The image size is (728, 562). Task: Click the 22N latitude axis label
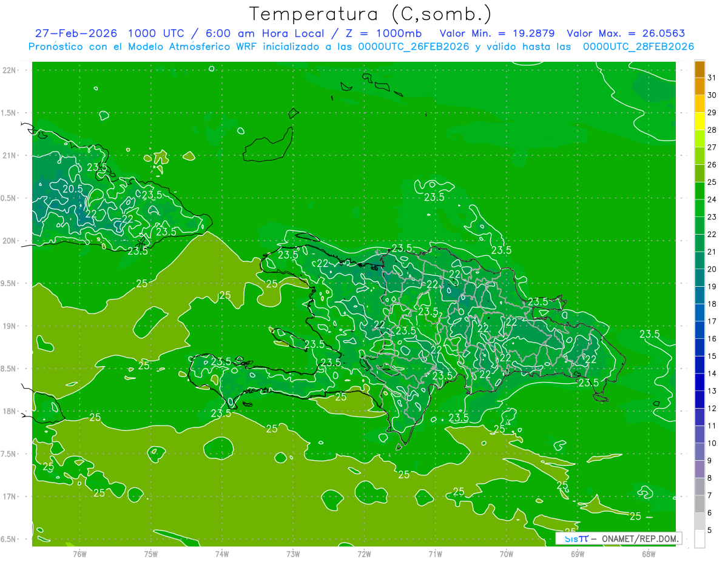pos(10,70)
